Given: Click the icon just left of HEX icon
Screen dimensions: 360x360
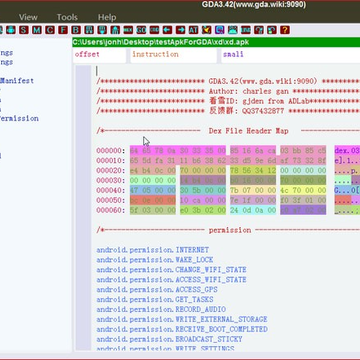Looking at the screenshot, I should tap(115, 30).
